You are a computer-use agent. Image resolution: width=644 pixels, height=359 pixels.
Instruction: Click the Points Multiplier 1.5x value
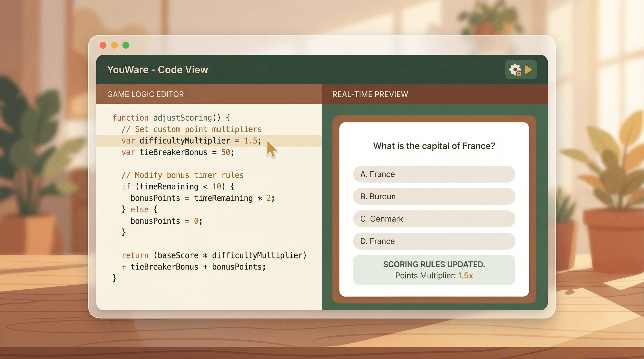(465, 276)
